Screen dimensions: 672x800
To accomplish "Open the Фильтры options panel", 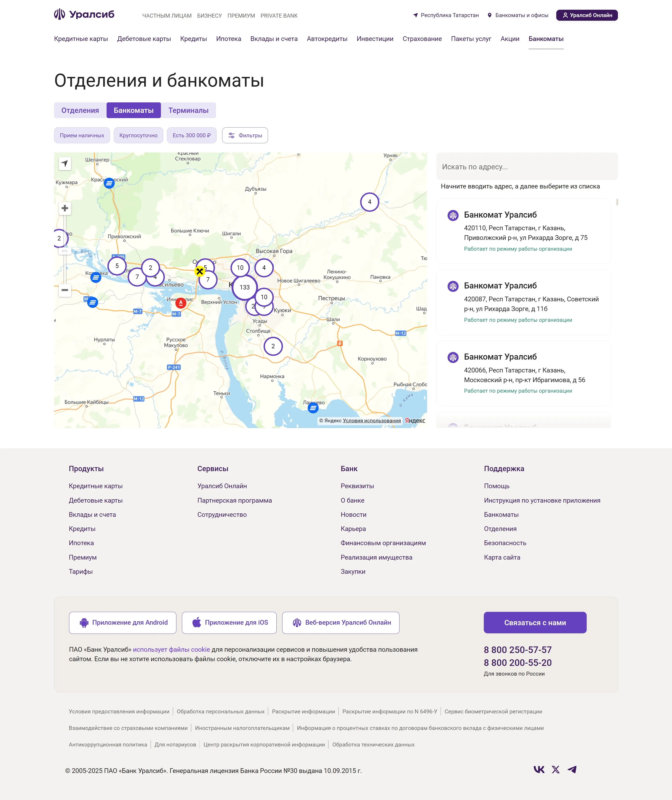I will click(x=245, y=135).
